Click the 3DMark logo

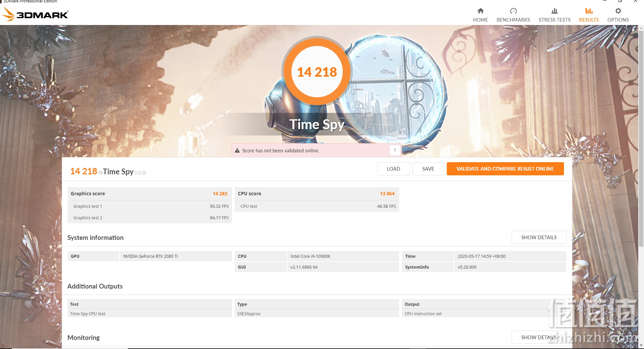[x=35, y=14]
